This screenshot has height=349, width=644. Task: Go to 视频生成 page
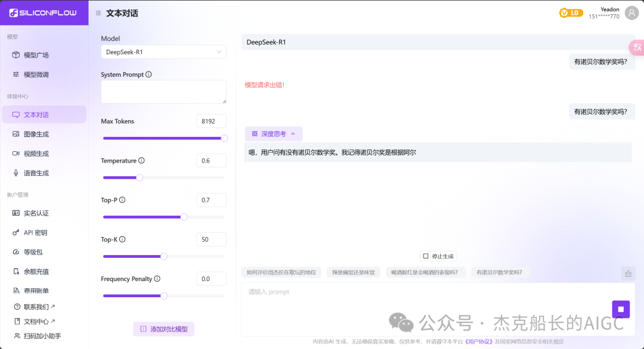click(44, 154)
